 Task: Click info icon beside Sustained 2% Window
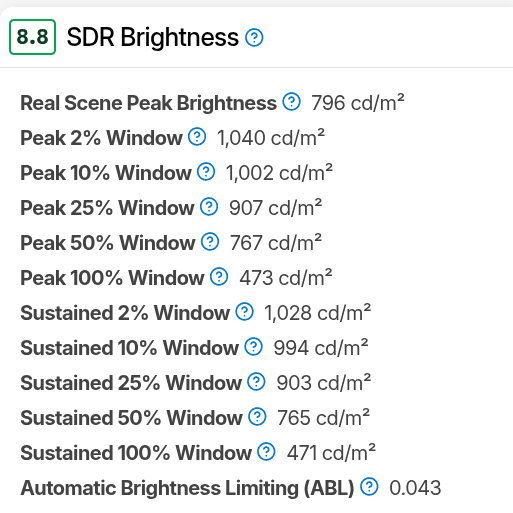(x=245, y=312)
